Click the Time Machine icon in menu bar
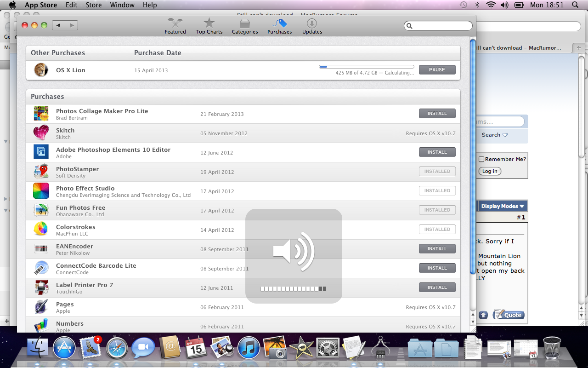The image size is (588, 368). click(x=464, y=5)
